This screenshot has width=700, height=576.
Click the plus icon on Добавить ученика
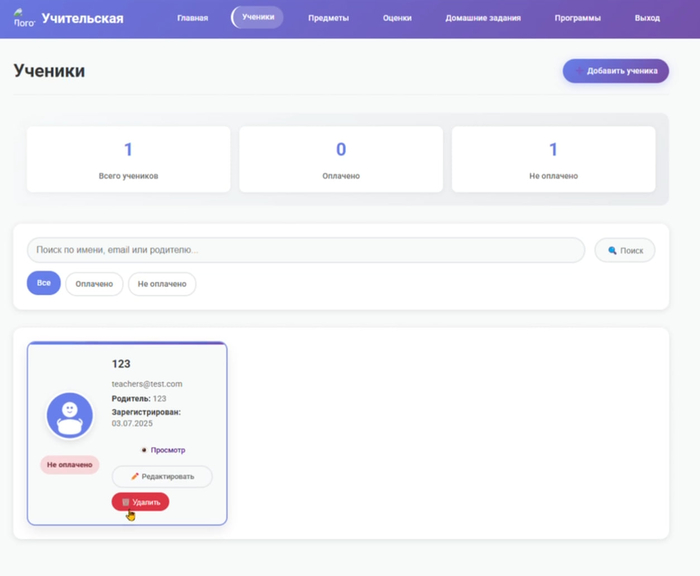pyautogui.click(x=579, y=71)
